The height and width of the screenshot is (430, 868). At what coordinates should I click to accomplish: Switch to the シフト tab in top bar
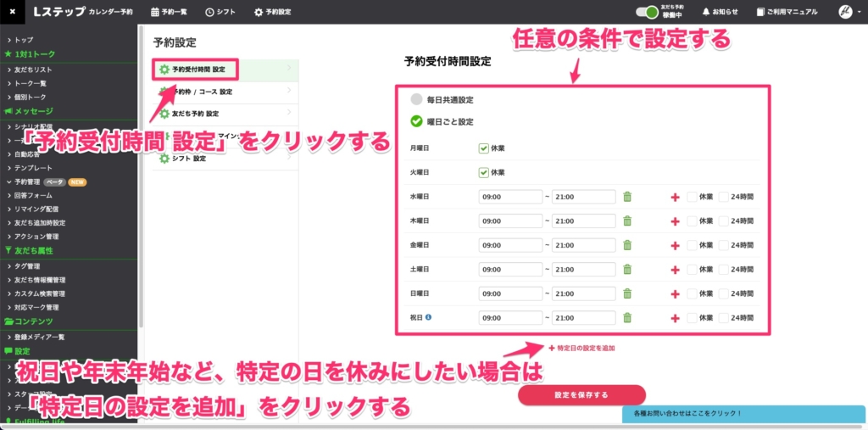pos(221,12)
